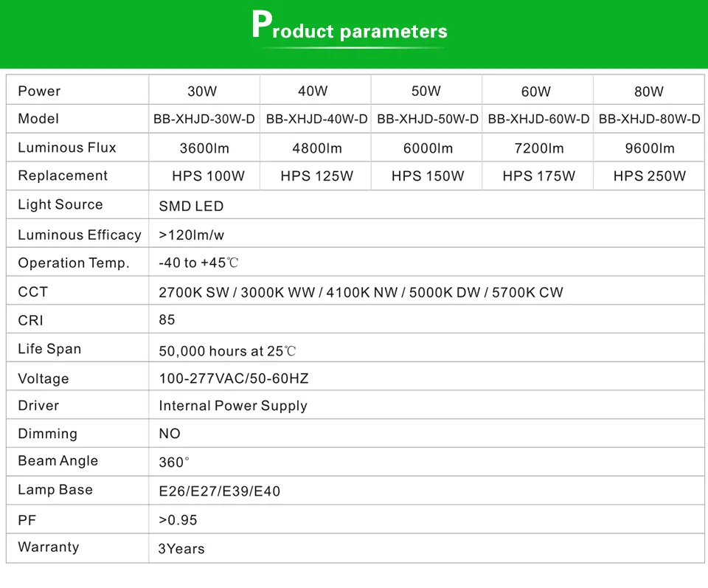708x588 pixels.
Task: Click model BB-XHJD-60W-D cell
Action: pyautogui.click(x=538, y=119)
